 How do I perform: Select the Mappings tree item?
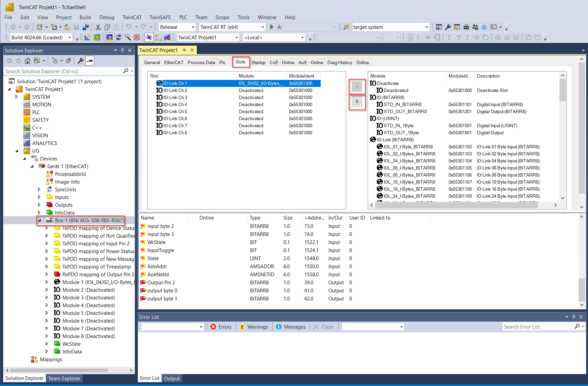pos(51,359)
